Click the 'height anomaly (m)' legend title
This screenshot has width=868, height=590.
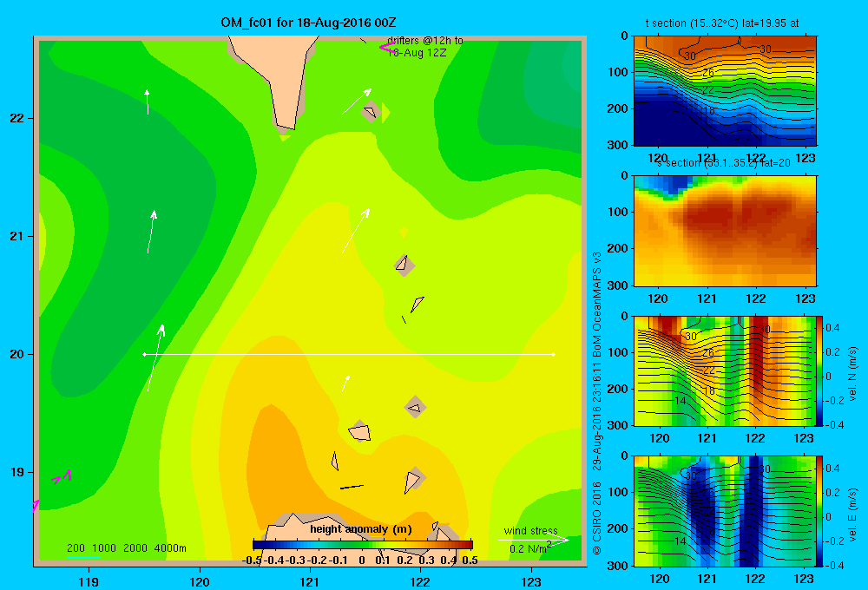click(x=361, y=529)
